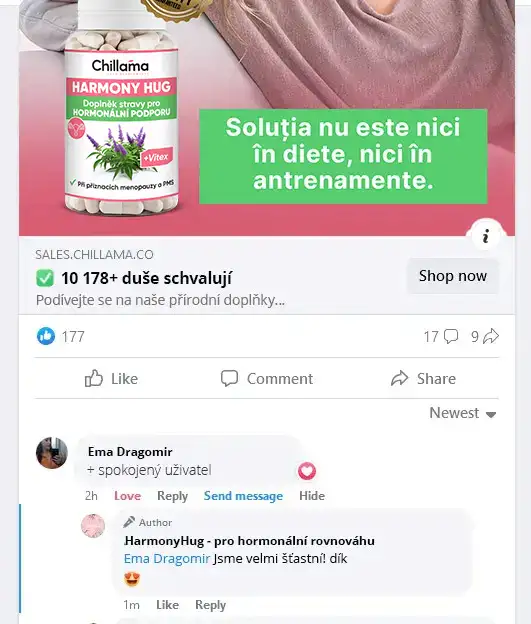Image resolution: width=531 pixels, height=624 pixels.
Task: Like the post
Action: pyautogui.click(x=111, y=378)
